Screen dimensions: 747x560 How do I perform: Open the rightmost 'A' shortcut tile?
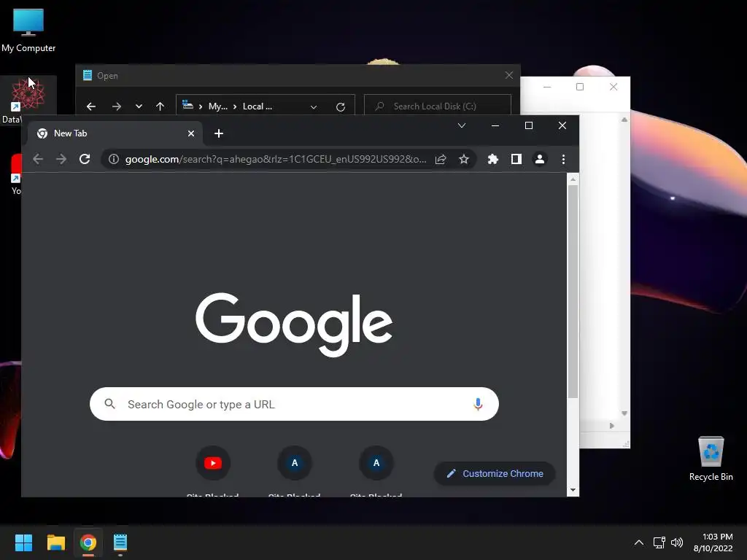[376, 463]
